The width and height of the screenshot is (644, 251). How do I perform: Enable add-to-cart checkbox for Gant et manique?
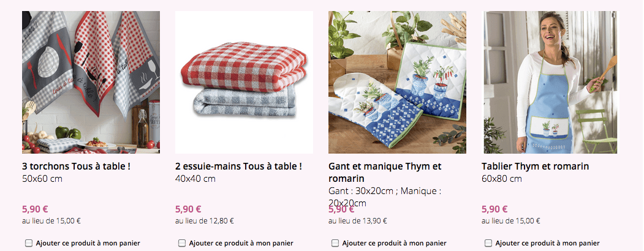click(335, 243)
